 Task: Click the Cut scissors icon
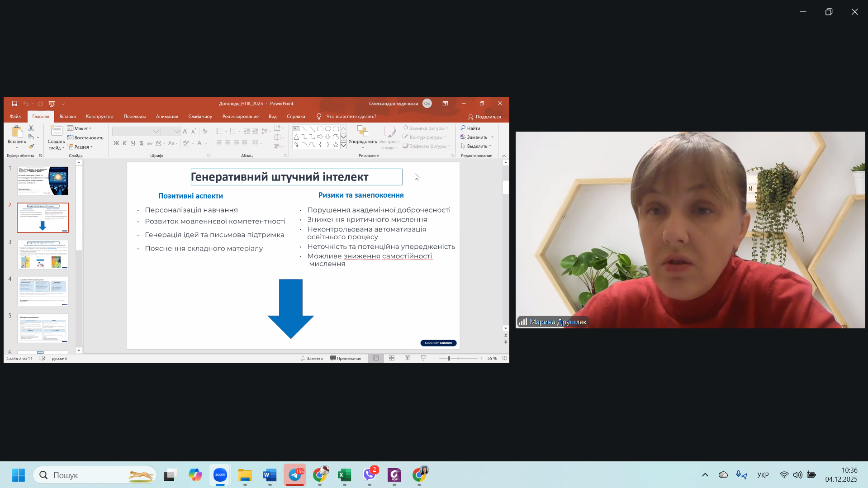tap(31, 128)
